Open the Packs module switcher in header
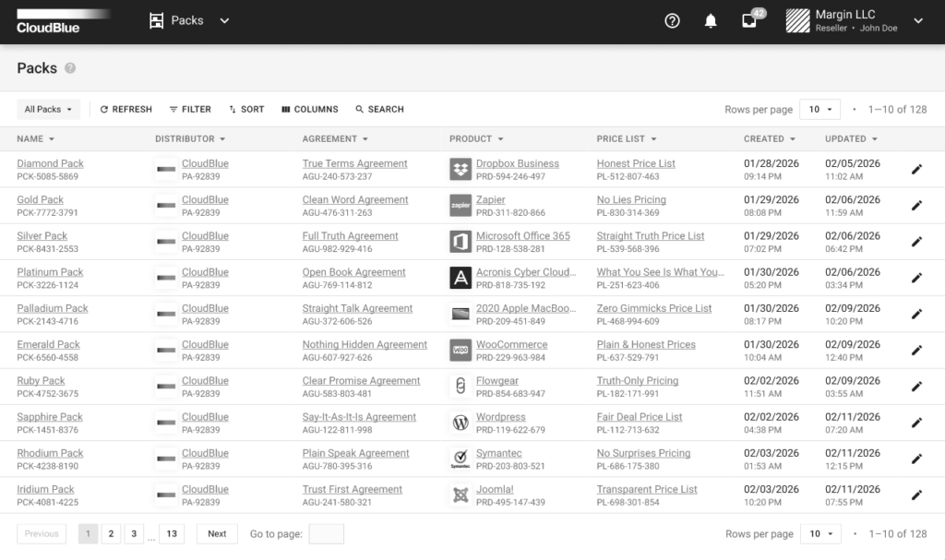The image size is (945, 560). (189, 21)
